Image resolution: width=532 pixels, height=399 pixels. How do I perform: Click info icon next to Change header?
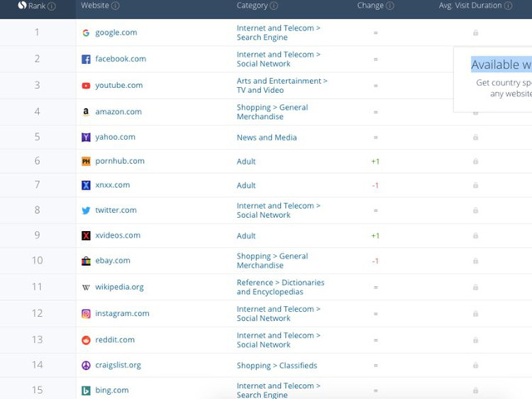point(390,6)
